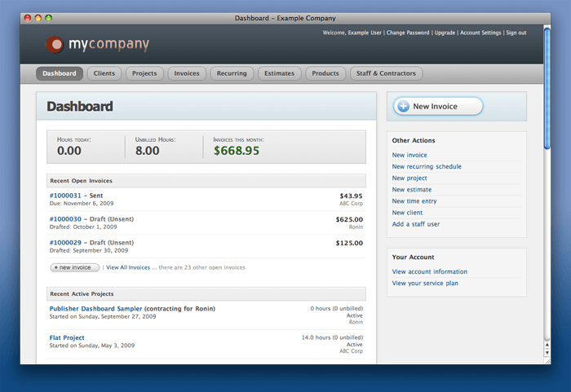Viewport: 571px width, 392px height.
Task: Open the Invoices tab
Action: [x=187, y=73]
